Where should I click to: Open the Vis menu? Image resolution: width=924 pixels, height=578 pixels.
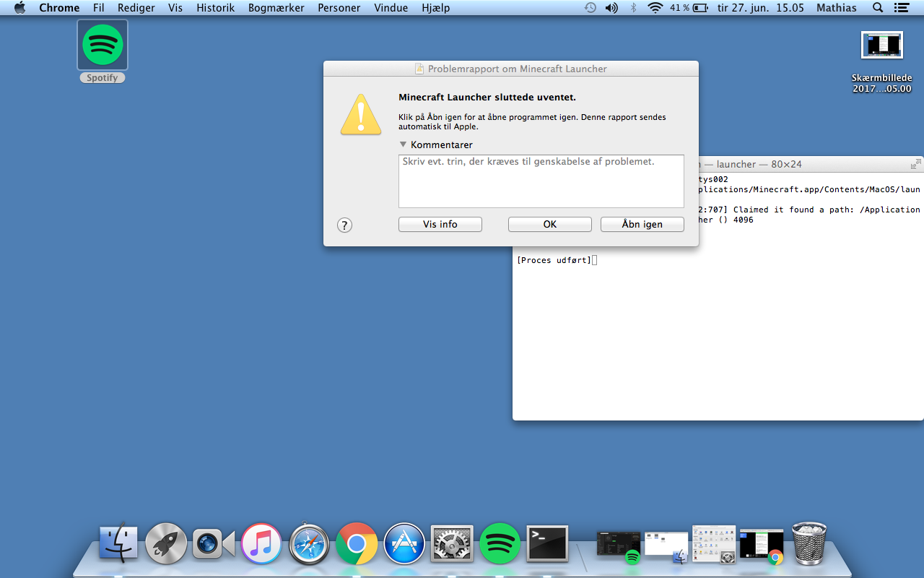[175, 8]
